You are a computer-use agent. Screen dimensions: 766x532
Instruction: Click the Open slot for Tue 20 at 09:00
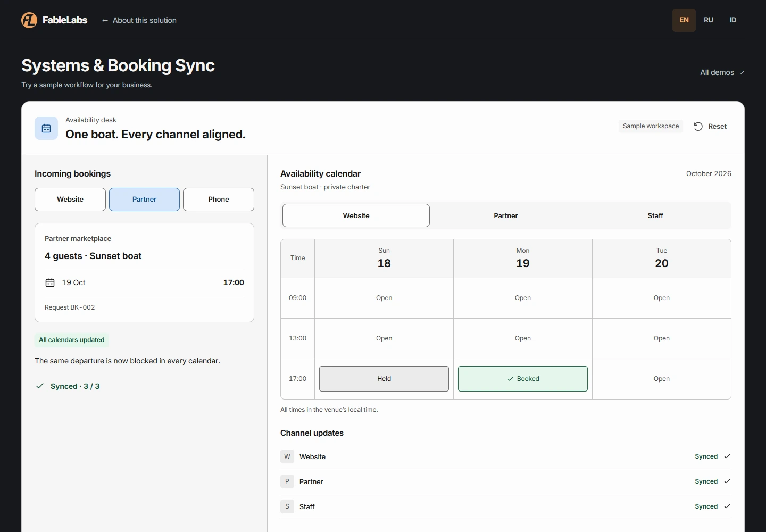pyautogui.click(x=662, y=298)
